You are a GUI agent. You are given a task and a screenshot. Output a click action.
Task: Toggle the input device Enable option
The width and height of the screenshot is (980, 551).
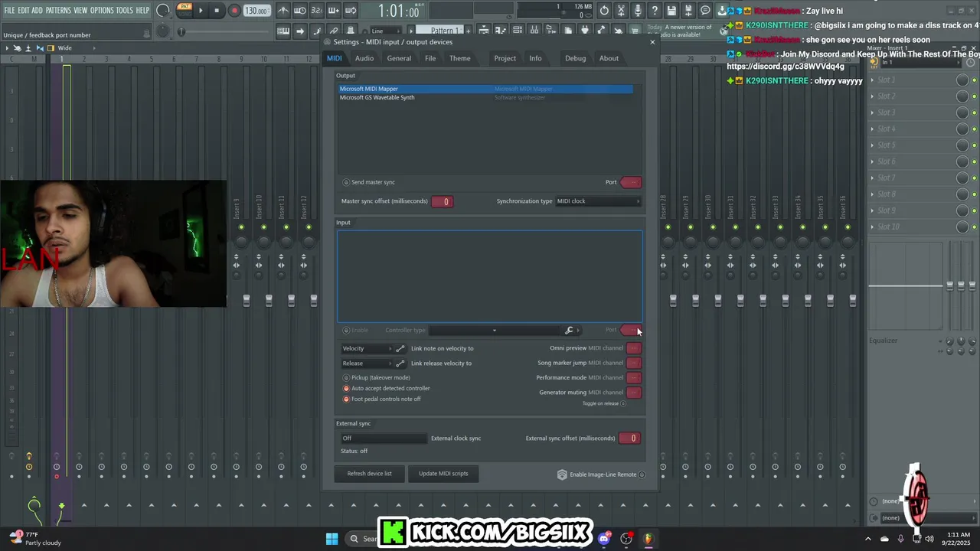(x=346, y=331)
